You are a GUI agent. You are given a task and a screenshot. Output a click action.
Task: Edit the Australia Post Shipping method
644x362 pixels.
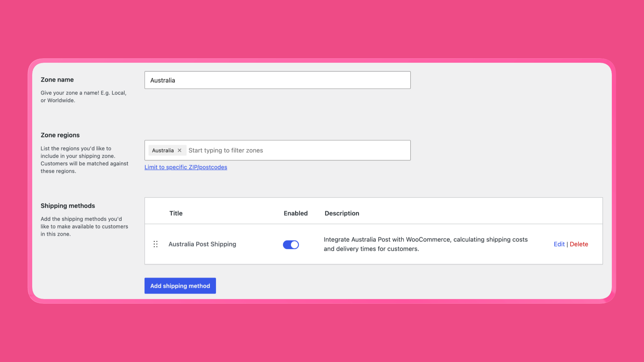tap(559, 244)
